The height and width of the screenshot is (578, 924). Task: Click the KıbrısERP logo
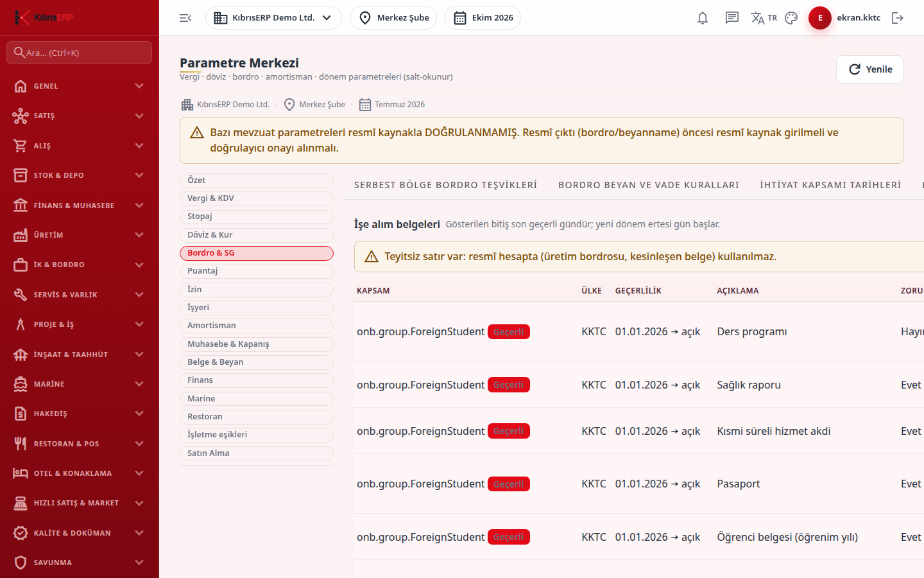(x=44, y=17)
